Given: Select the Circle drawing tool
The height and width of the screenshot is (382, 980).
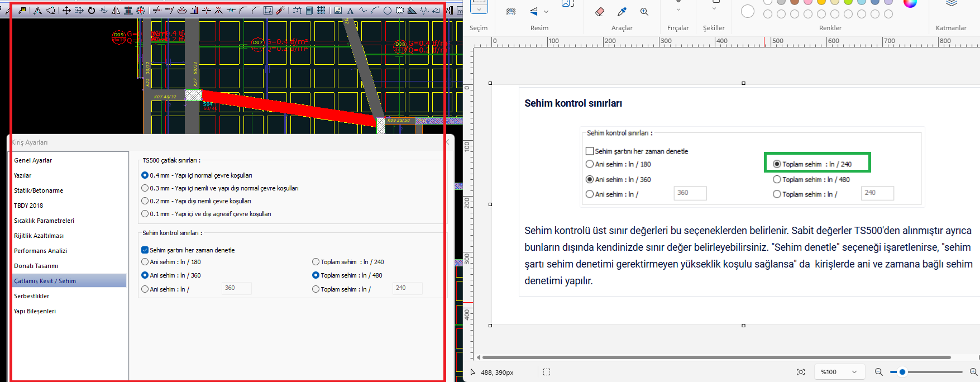Looking at the screenshot, I should click(x=388, y=10).
